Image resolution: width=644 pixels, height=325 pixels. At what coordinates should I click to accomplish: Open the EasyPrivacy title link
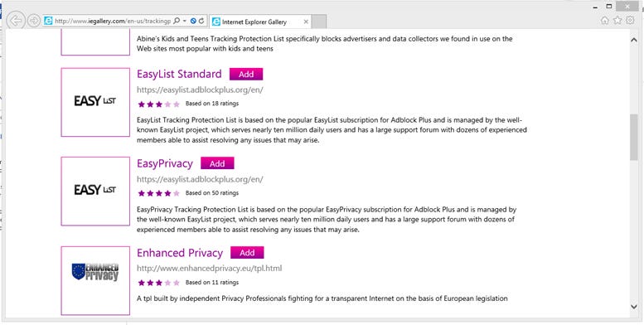165,163
